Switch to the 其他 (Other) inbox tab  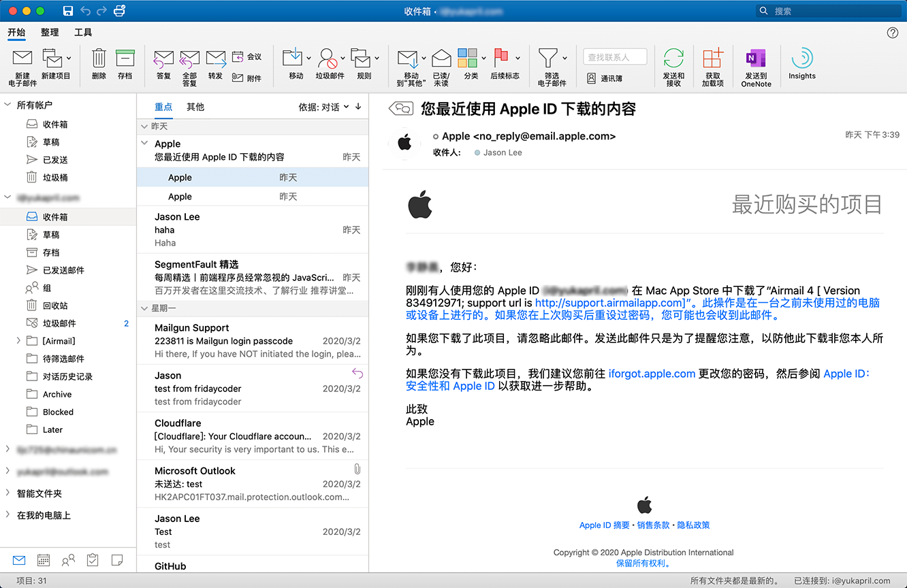click(195, 107)
